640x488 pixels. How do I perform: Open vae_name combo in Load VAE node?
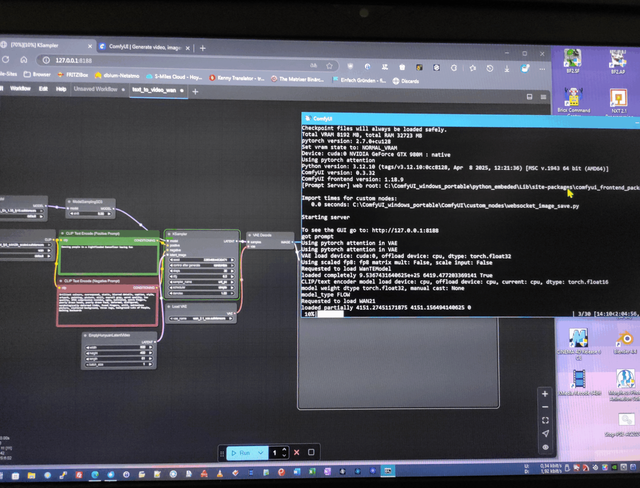point(202,318)
